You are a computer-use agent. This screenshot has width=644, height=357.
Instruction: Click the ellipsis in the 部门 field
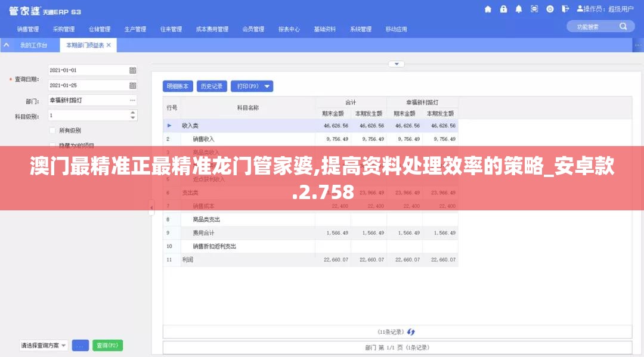132,100
